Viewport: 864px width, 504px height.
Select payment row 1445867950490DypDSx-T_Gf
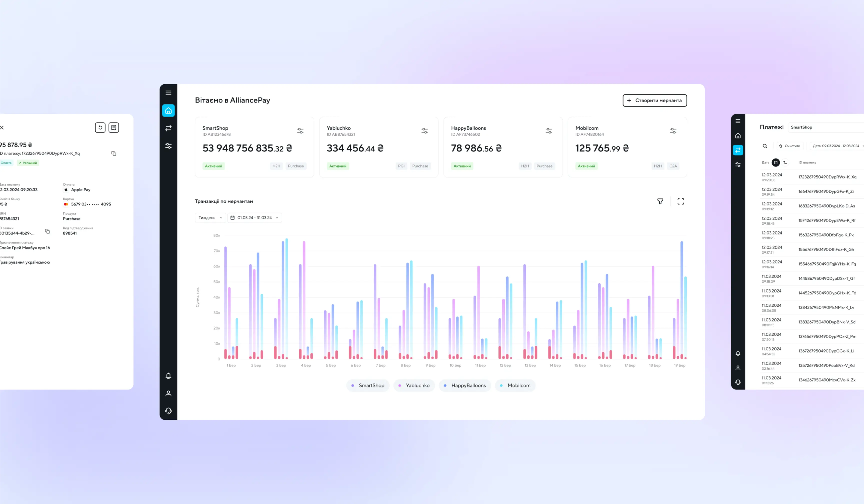click(x=811, y=279)
